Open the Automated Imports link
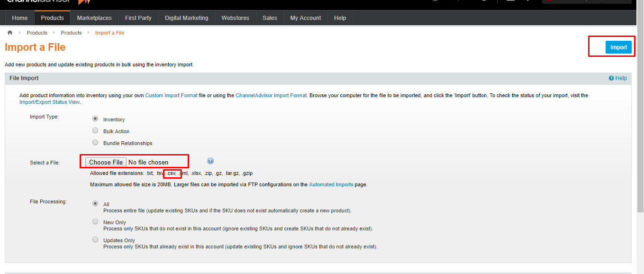 click(331, 184)
